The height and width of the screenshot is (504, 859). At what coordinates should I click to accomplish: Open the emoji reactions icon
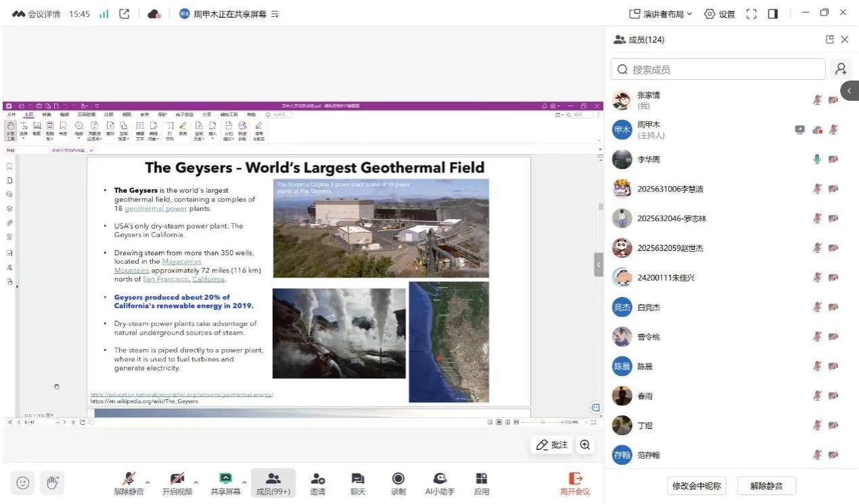pyautogui.click(x=23, y=482)
